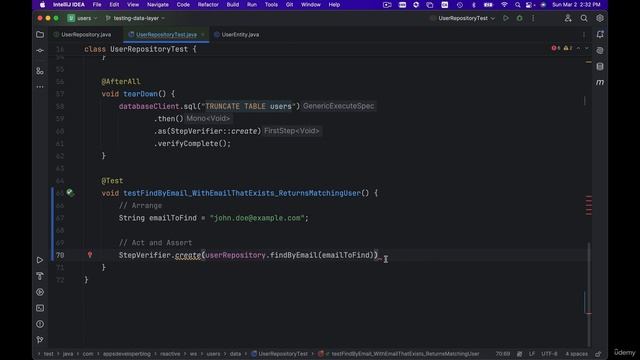Click the 'data' breadcrumb in navigation bar
Screen dimensions: 640x360
[235, 354]
